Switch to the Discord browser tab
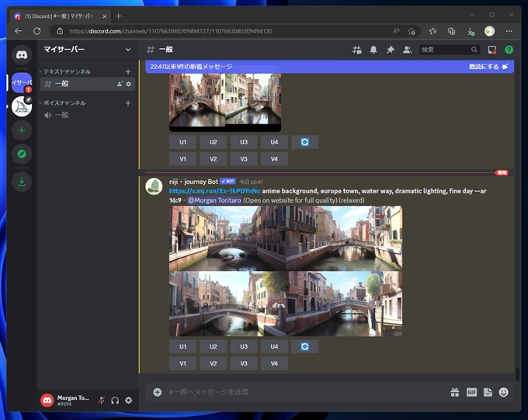This screenshot has width=528, height=420. [x=60, y=16]
